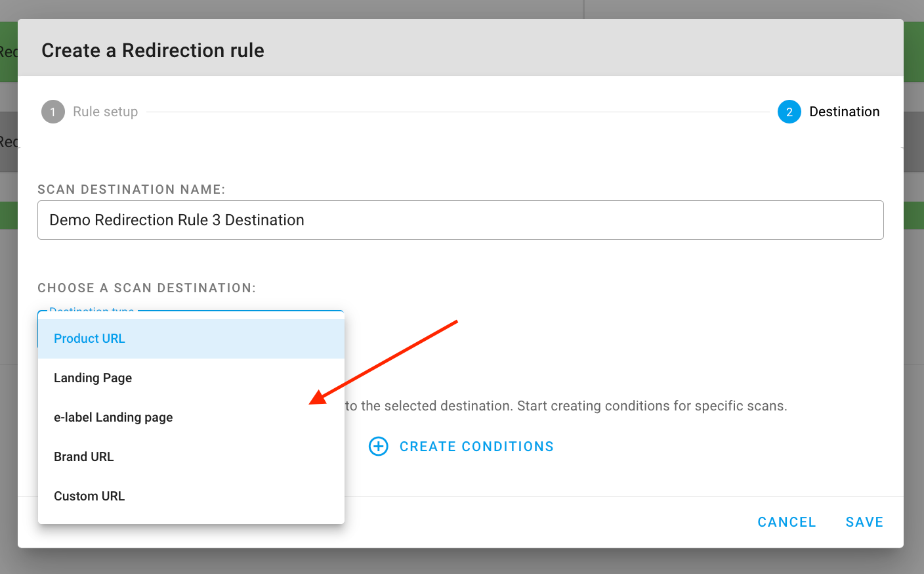
Task: Select the Destination step label
Action: click(844, 112)
